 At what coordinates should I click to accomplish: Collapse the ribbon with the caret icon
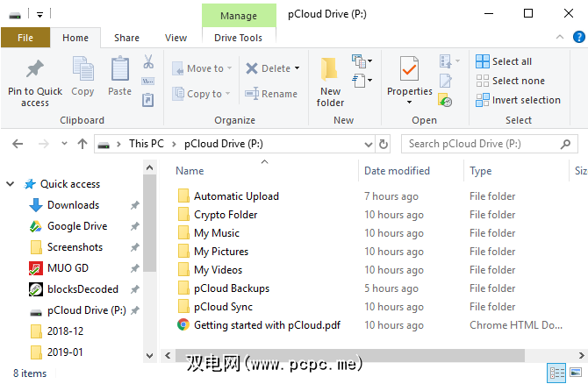pos(560,37)
